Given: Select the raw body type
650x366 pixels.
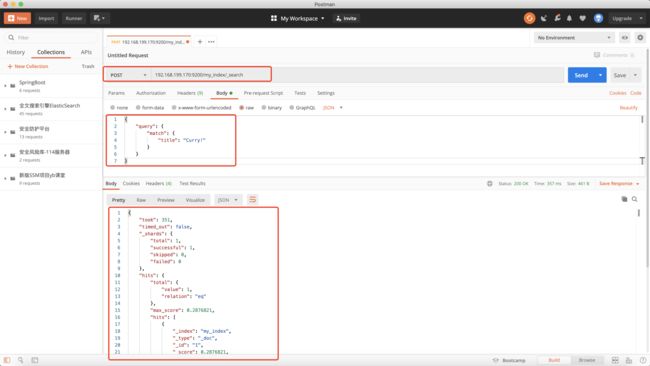Looking at the screenshot, I should [247, 107].
